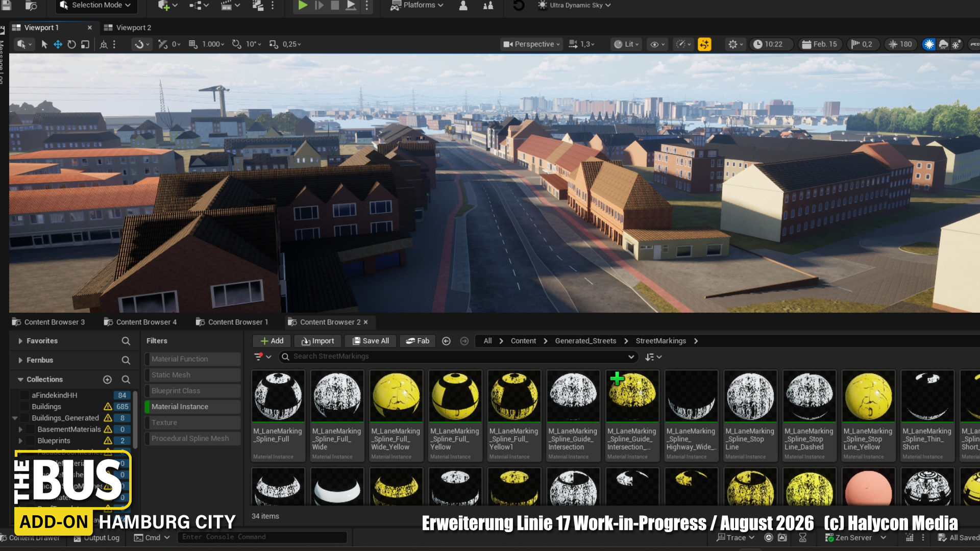Expand the Fernbus section
980x551 pixels.
[x=20, y=360]
